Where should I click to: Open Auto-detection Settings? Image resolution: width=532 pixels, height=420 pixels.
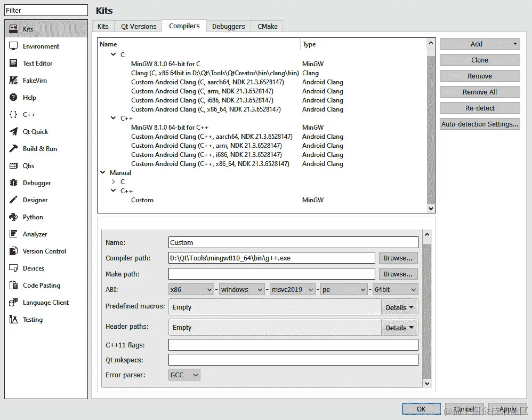(x=480, y=124)
